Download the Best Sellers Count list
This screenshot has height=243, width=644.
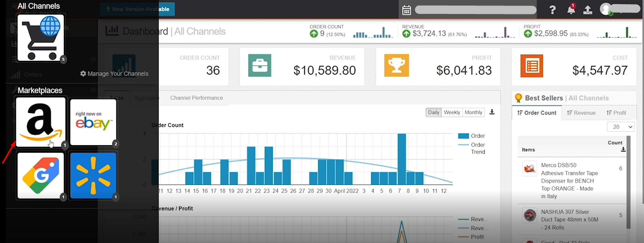click(623, 150)
